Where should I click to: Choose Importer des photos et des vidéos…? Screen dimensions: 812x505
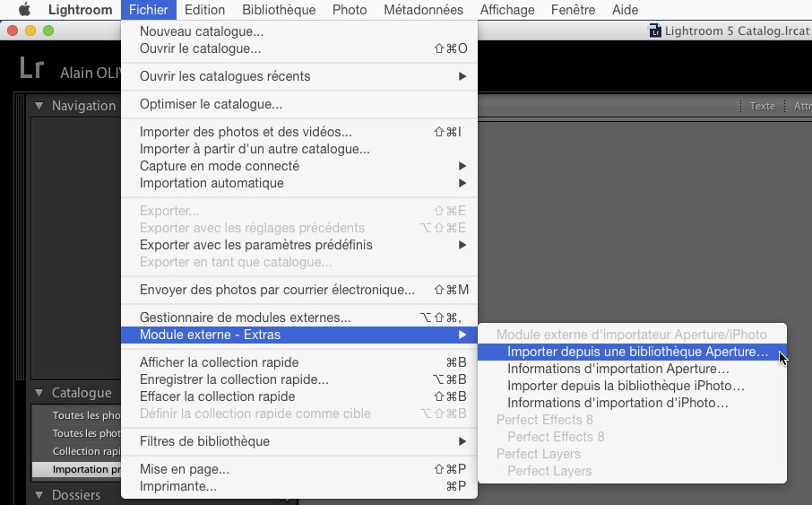coord(299,132)
